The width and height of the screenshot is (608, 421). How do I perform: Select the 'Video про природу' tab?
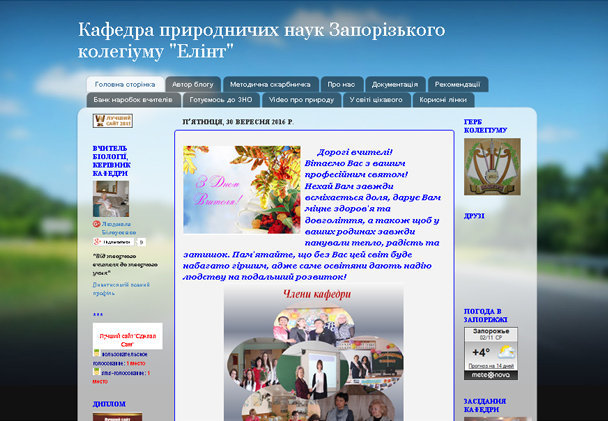click(301, 100)
